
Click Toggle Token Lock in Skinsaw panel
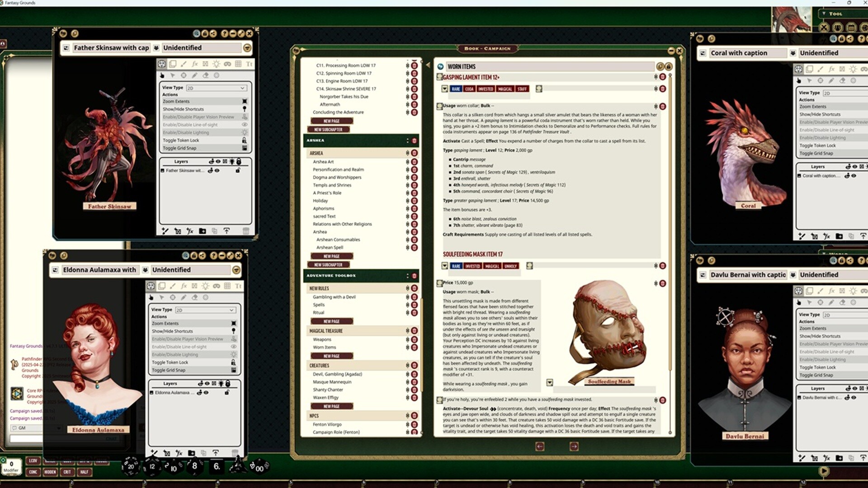[x=181, y=140]
